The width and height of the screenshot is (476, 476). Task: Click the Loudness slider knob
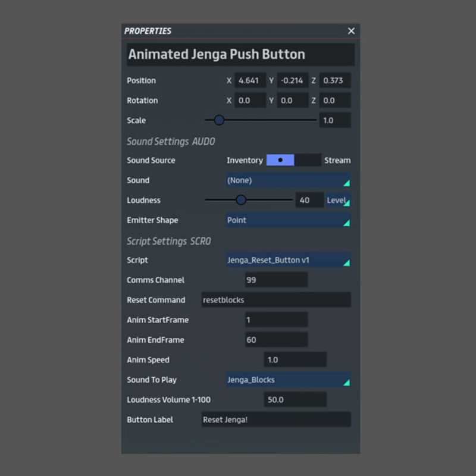pyautogui.click(x=241, y=200)
